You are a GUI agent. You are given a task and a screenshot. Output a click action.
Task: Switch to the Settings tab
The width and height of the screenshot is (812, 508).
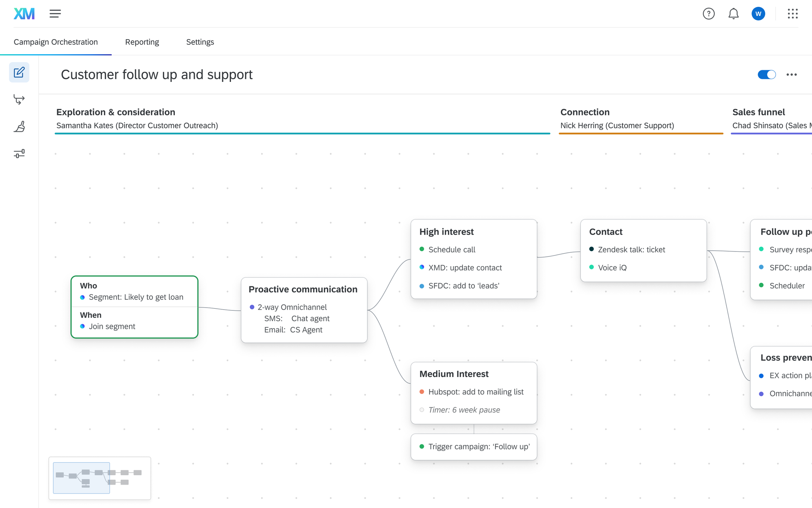(200, 42)
